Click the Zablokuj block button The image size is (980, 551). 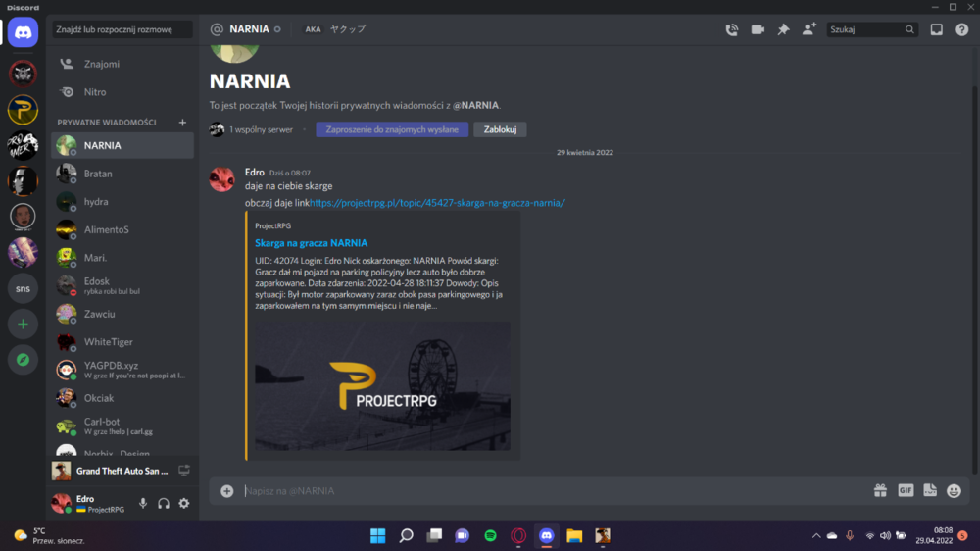(x=500, y=129)
